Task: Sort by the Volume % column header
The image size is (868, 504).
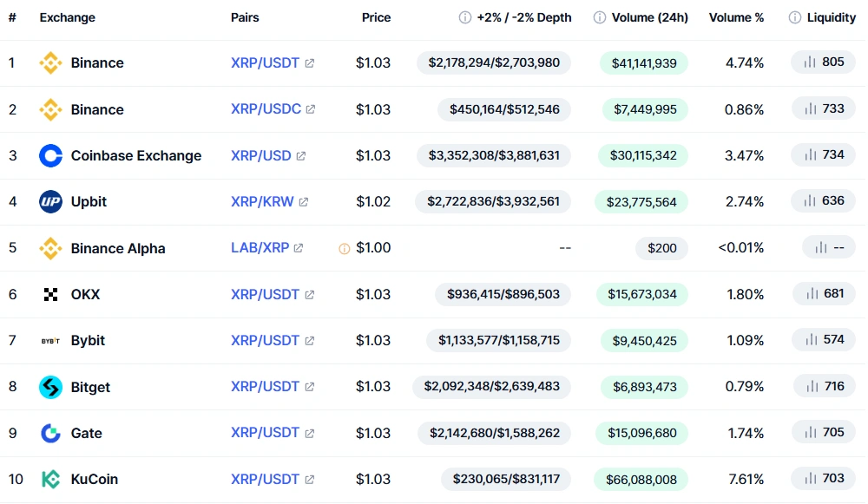Action: tap(736, 17)
